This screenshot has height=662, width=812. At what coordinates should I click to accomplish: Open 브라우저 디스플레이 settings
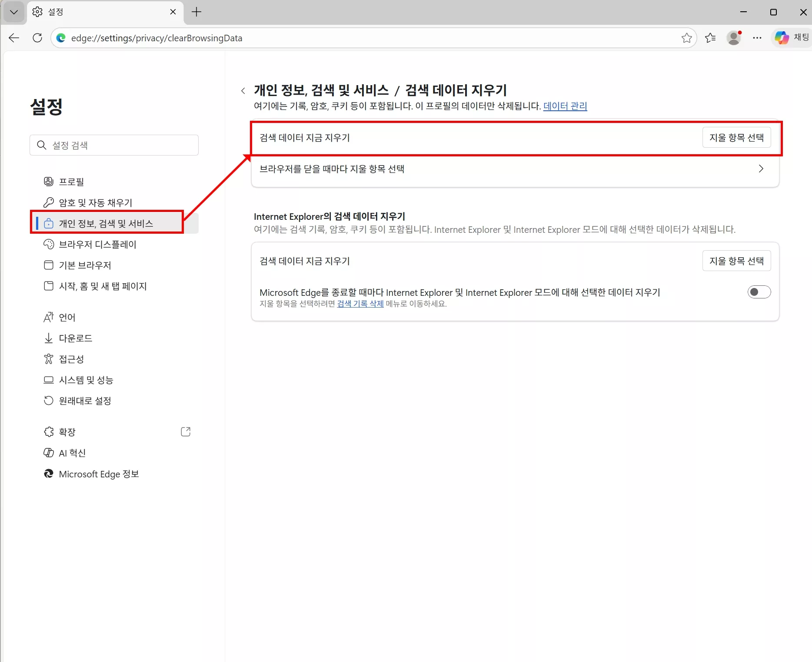97,244
